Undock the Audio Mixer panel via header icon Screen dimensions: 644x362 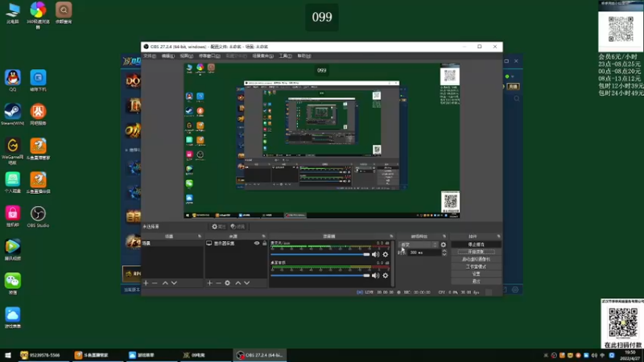(391, 237)
